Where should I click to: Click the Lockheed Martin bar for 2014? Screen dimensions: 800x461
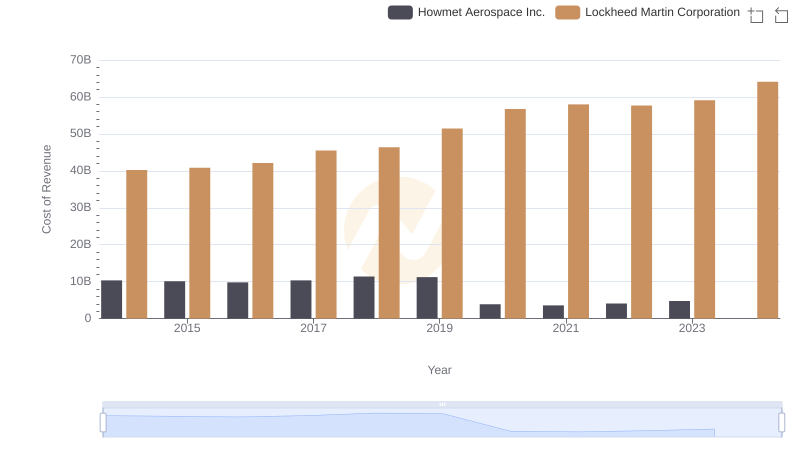137,244
